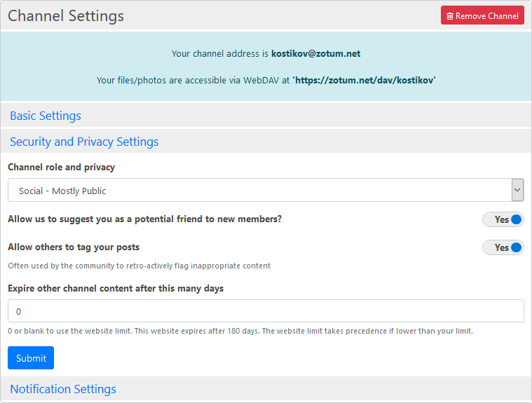The height and width of the screenshot is (403, 532).
Task: Disable the allow others to tag posts switch
Action: (503, 247)
